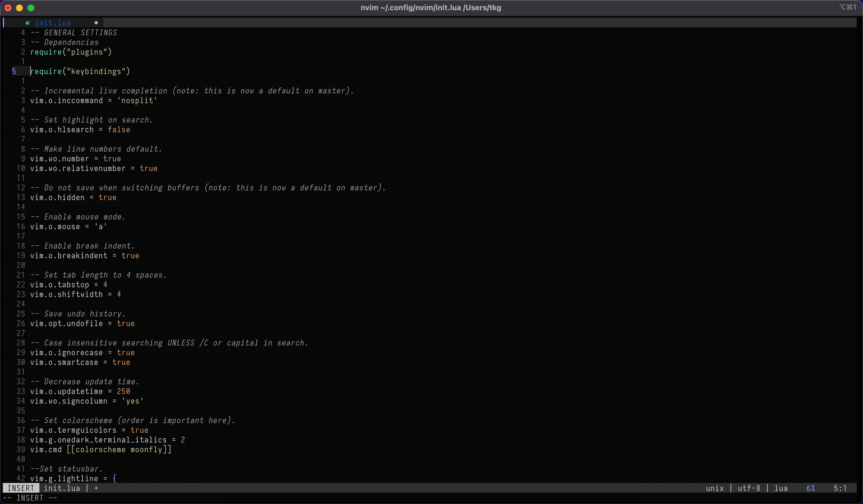Click the Dependencies comment line
The width and height of the screenshot is (863, 504).
[x=65, y=42]
